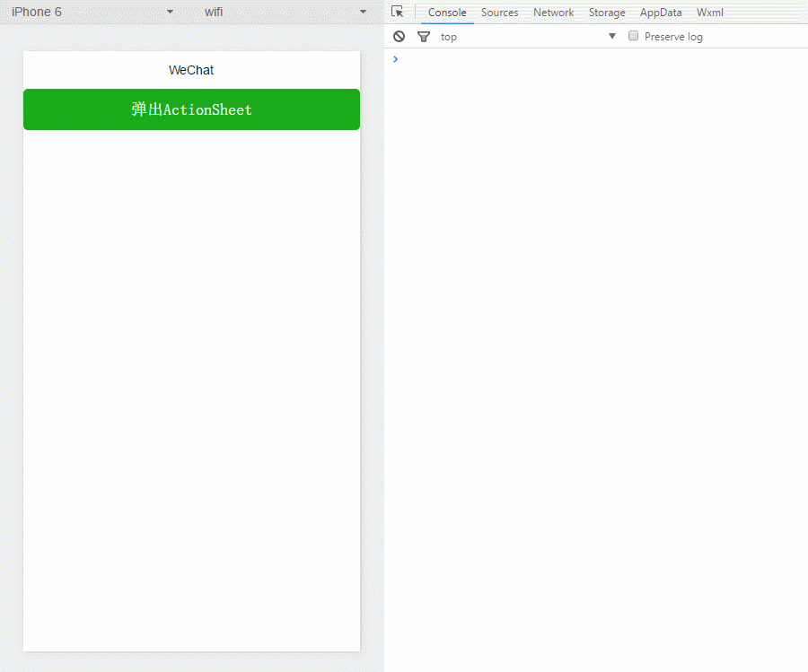The width and height of the screenshot is (808, 672).
Task: Activate the inspect element cursor icon
Action: point(398,12)
